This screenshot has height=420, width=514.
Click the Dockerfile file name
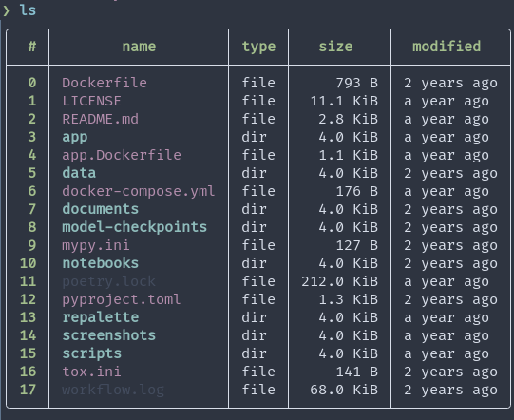point(105,83)
